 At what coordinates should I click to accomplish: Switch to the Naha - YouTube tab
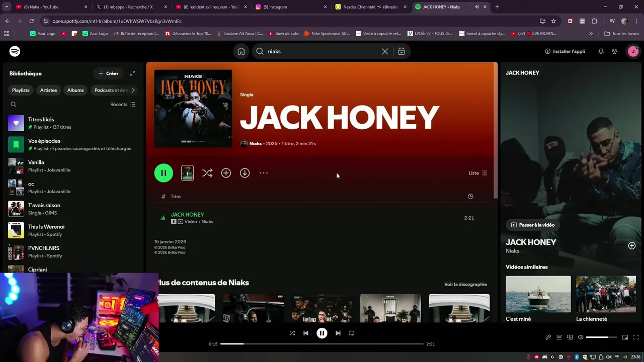pyautogui.click(x=50, y=7)
